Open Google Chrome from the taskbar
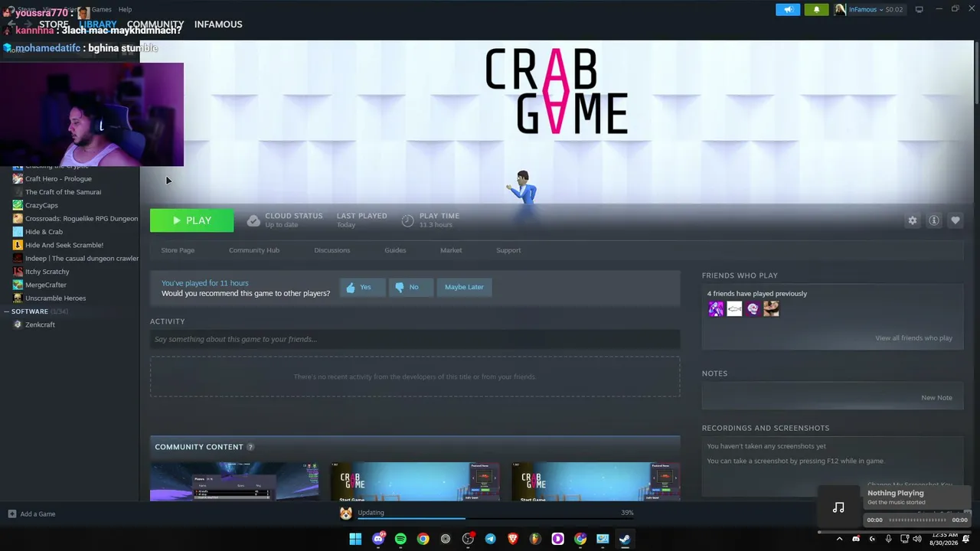980x551 pixels. 423,539
